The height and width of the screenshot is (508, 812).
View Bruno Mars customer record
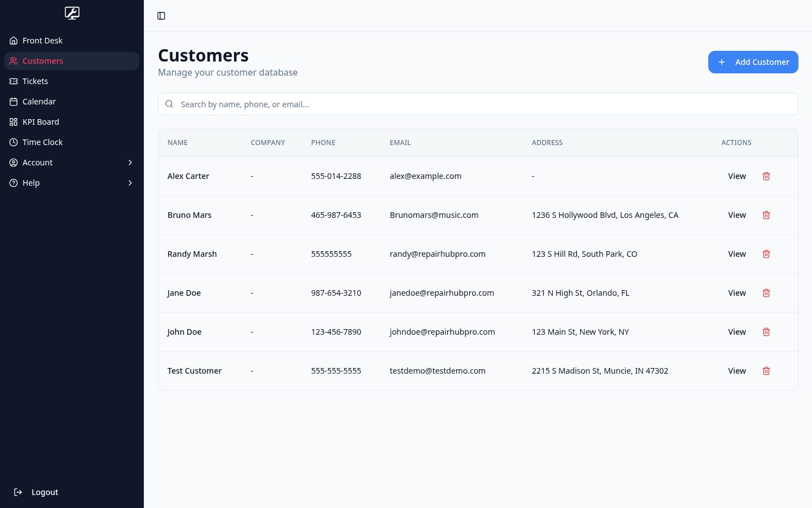coord(737,215)
